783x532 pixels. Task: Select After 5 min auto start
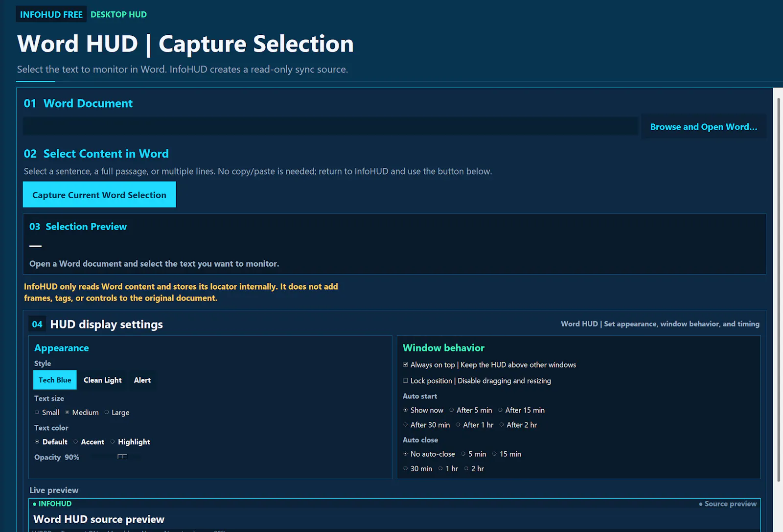coord(470,410)
